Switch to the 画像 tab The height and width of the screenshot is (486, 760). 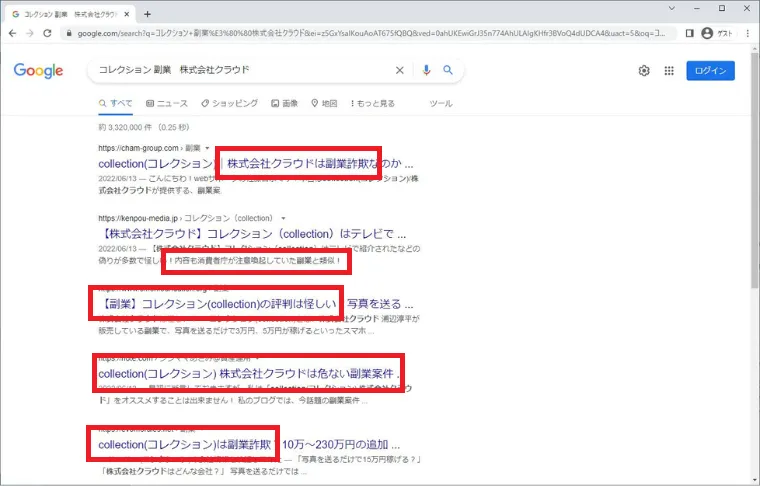pyautogui.click(x=285, y=103)
